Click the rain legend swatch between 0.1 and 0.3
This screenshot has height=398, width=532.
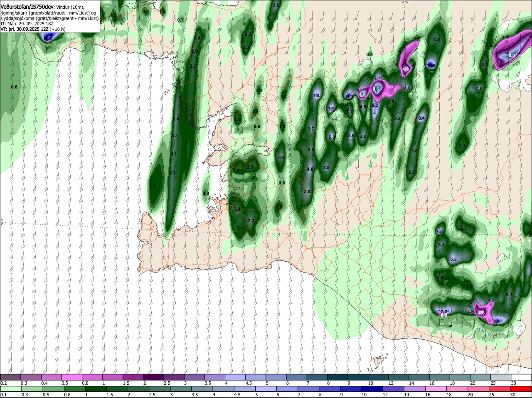coord(10,389)
